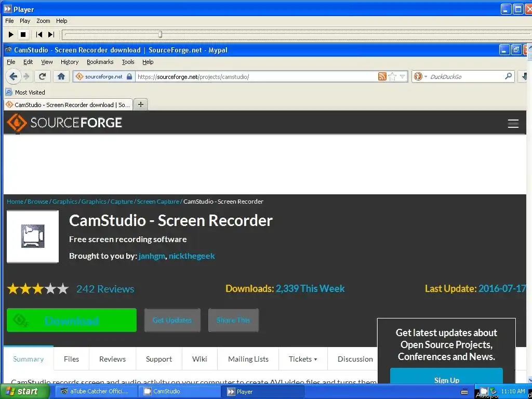Viewport: 532px width, 399px height.
Task: Open nickthegeek author profile link
Action: coord(192,256)
